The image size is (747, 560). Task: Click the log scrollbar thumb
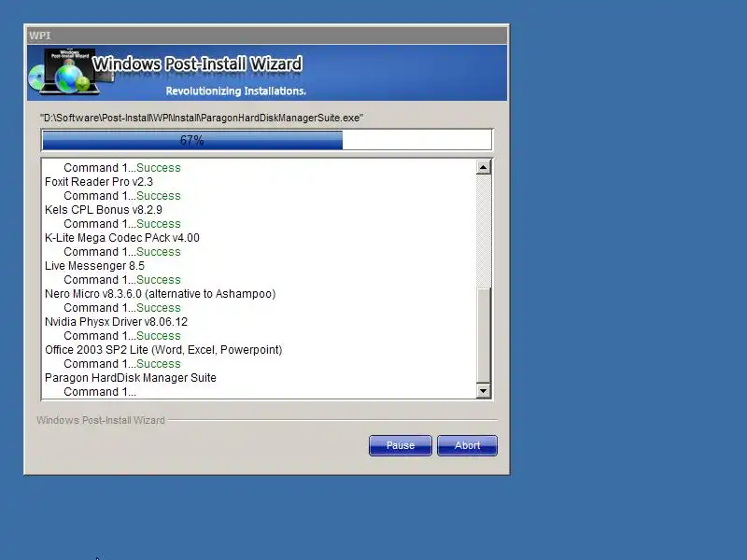tap(483, 335)
